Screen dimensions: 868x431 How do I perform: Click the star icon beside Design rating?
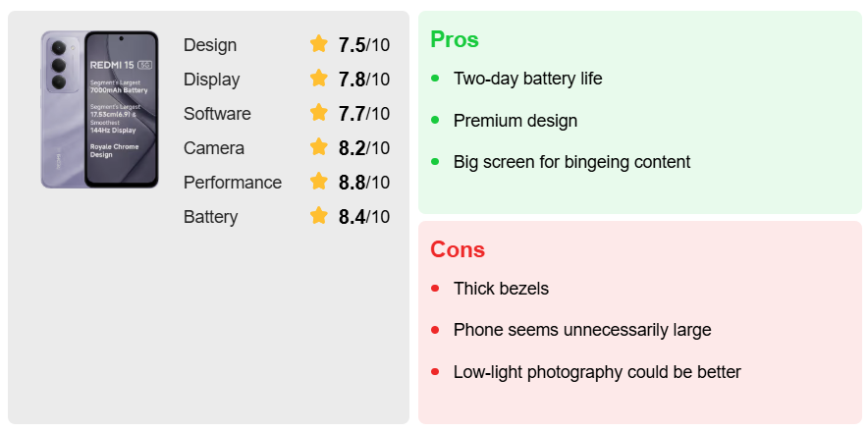pos(319,44)
